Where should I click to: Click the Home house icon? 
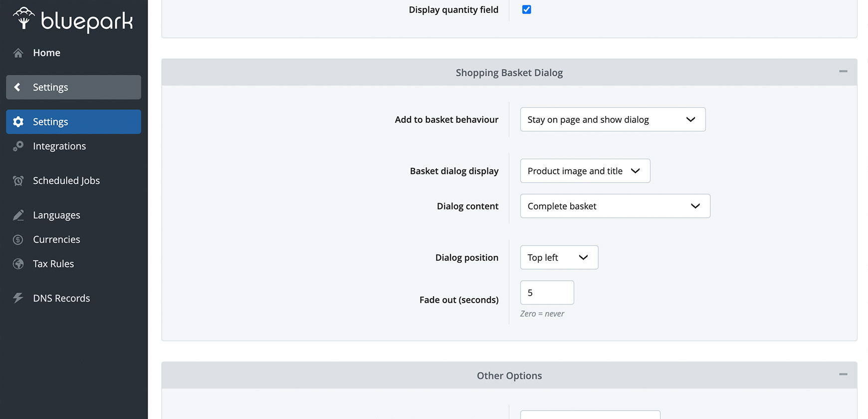click(x=18, y=53)
